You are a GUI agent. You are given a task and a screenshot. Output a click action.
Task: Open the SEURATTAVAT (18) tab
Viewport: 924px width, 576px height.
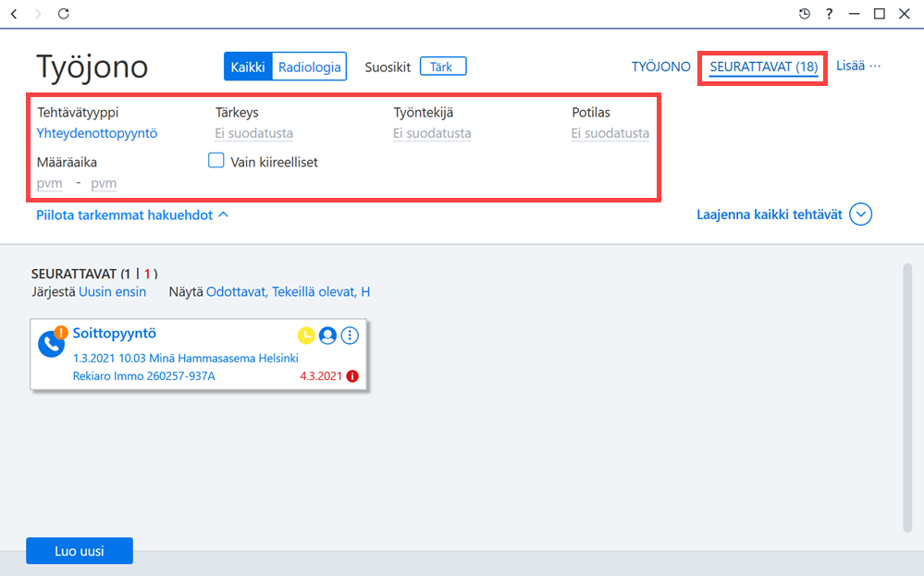click(764, 67)
